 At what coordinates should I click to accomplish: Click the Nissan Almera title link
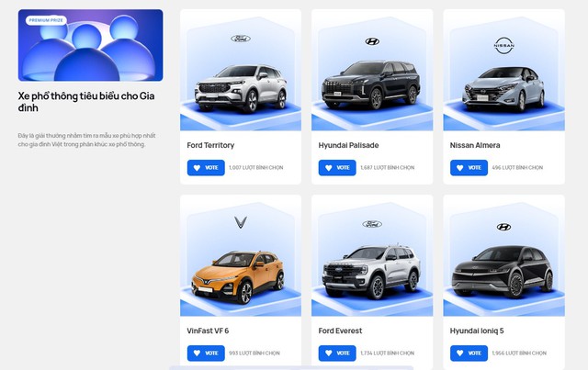475,145
